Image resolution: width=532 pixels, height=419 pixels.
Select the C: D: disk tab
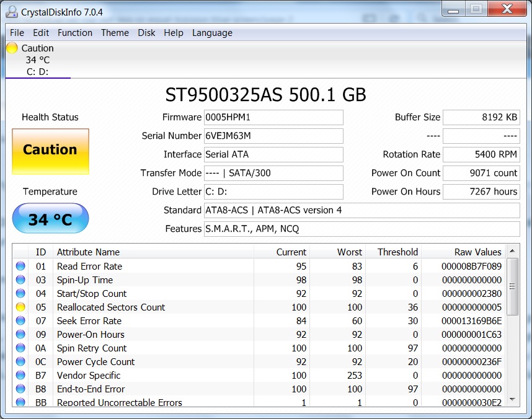(x=38, y=60)
